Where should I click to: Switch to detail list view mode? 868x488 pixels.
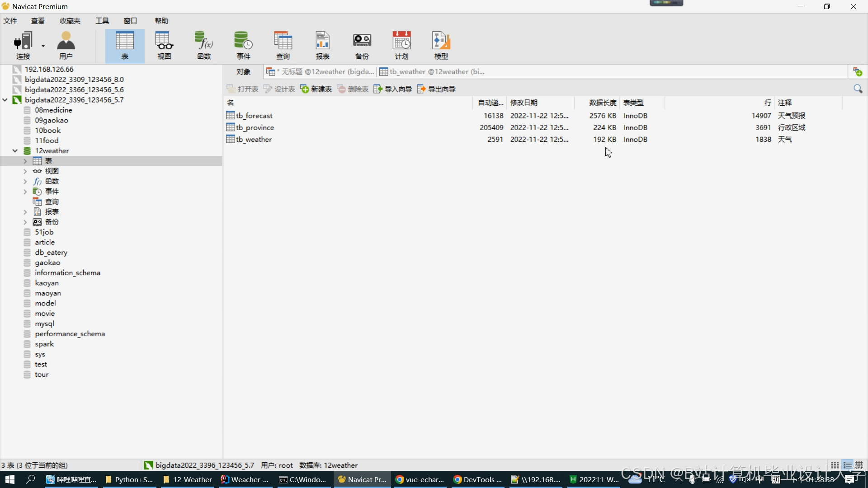pos(847,465)
